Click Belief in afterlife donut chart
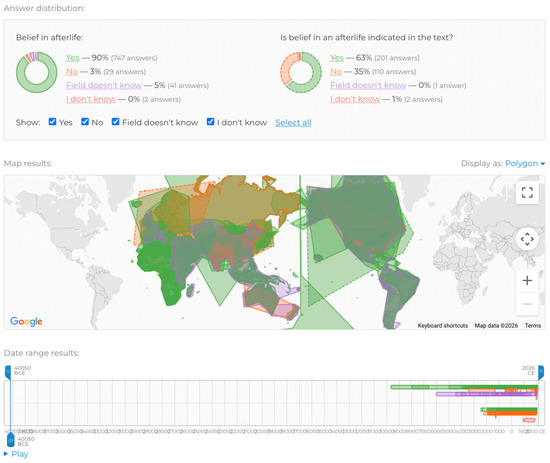The image size is (550, 463). (x=36, y=72)
